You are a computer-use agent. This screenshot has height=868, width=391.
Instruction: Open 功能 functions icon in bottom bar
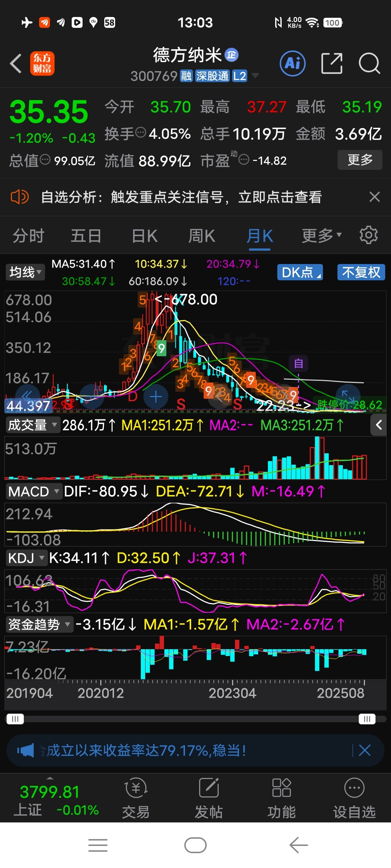(282, 798)
